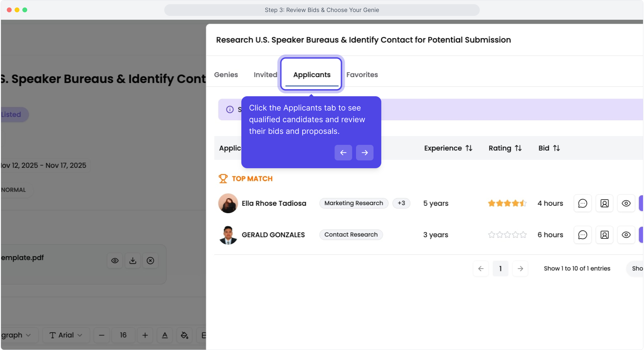Open chat with Ella Rhose Tadiosa
Image resolution: width=644 pixels, height=350 pixels.
click(x=582, y=203)
